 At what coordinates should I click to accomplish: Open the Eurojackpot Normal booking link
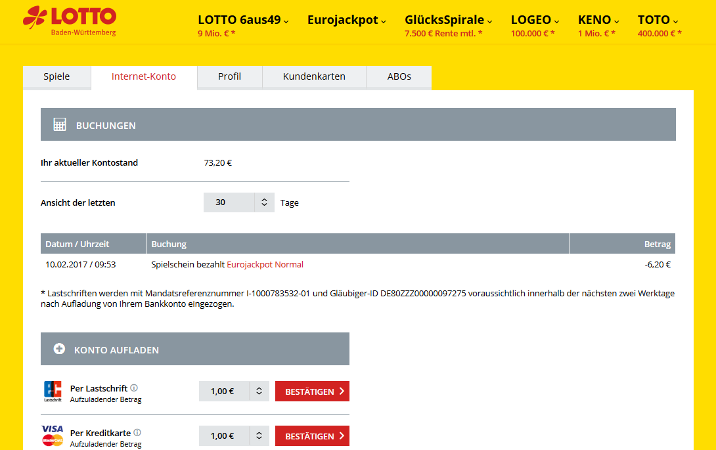pyautogui.click(x=265, y=265)
